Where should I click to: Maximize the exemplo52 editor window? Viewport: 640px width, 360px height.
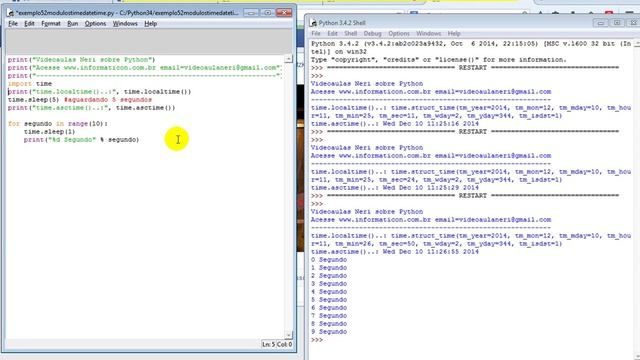268,13
